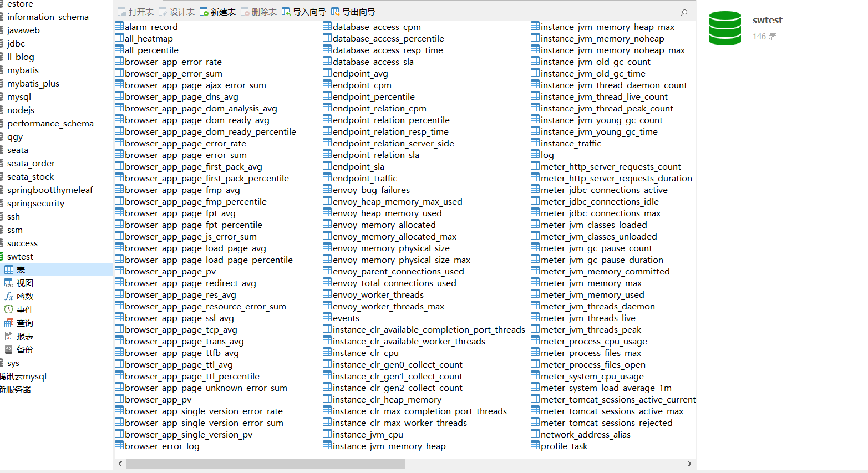The height and width of the screenshot is (473, 868).
Task: Click the horizontal scrollbar left arrow
Action: 120,464
